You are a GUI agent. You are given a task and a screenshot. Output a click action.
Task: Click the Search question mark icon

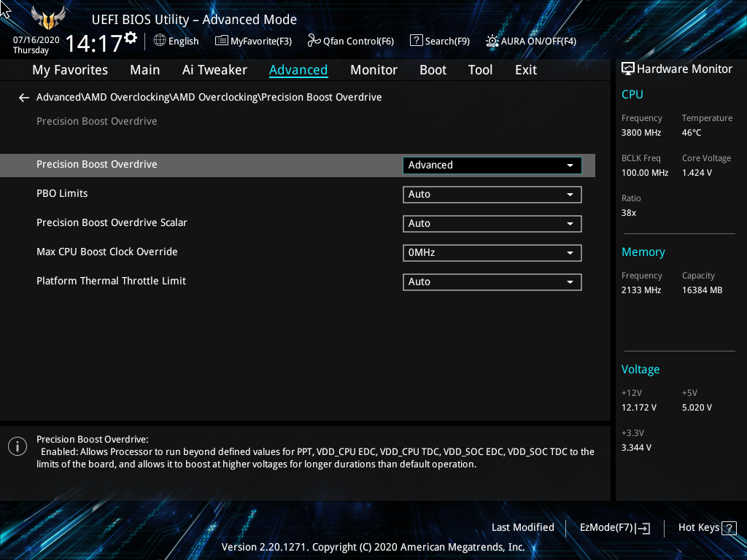coord(416,41)
